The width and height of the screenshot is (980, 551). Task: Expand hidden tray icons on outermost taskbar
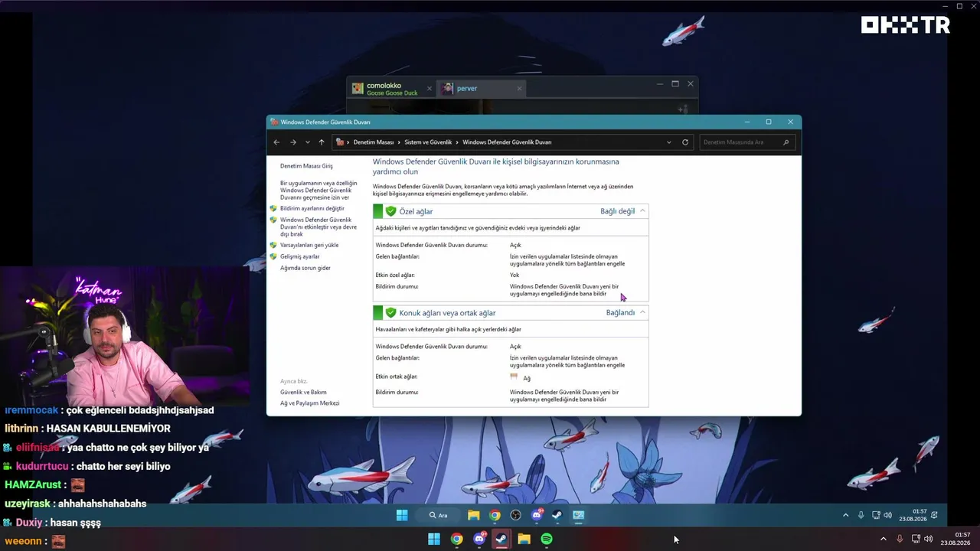pos(884,539)
